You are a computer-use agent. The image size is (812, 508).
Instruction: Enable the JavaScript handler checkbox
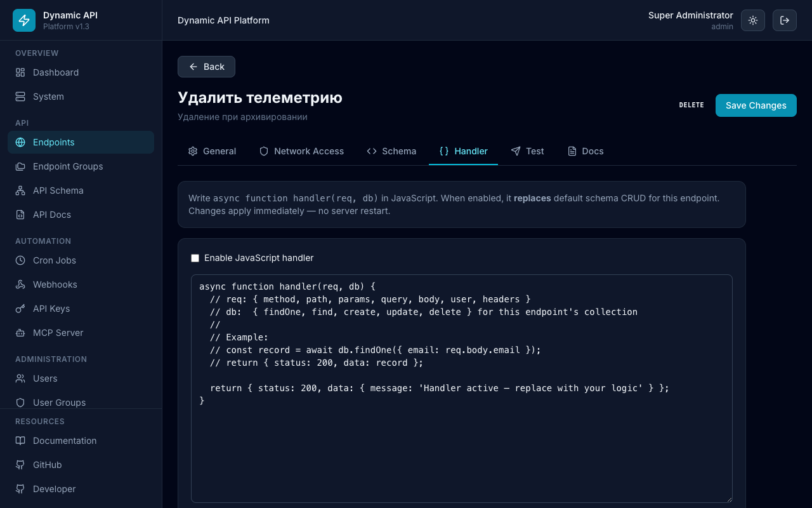click(195, 258)
